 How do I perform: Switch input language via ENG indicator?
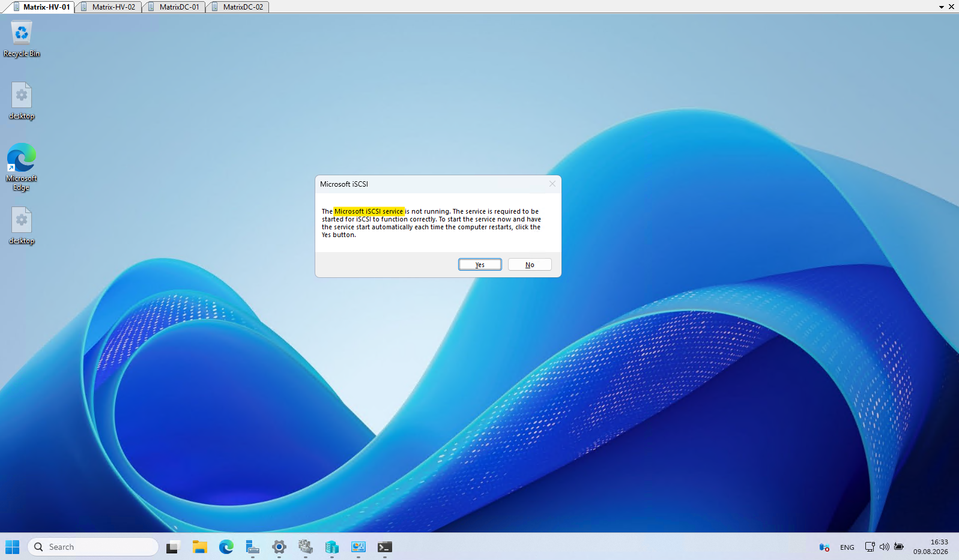(847, 547)
